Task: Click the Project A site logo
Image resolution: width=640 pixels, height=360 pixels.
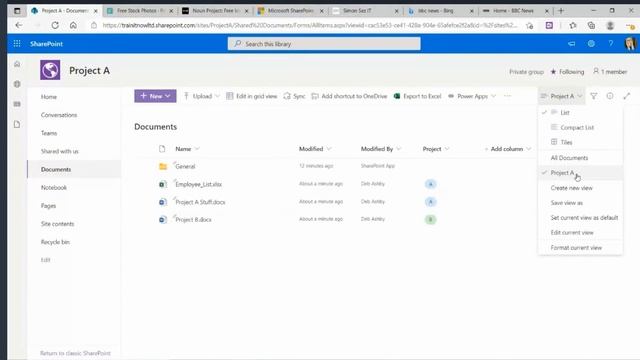Action: (50, 70)
